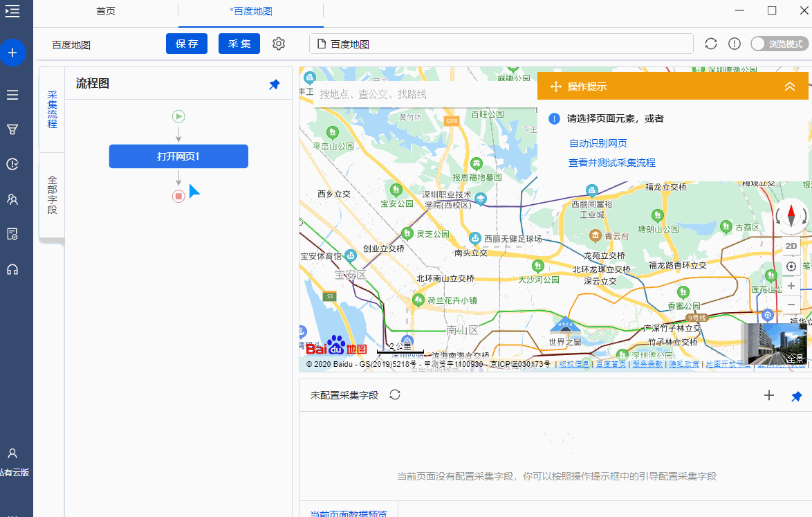Click the 隐私政策 footer link

tap(684, 364)
